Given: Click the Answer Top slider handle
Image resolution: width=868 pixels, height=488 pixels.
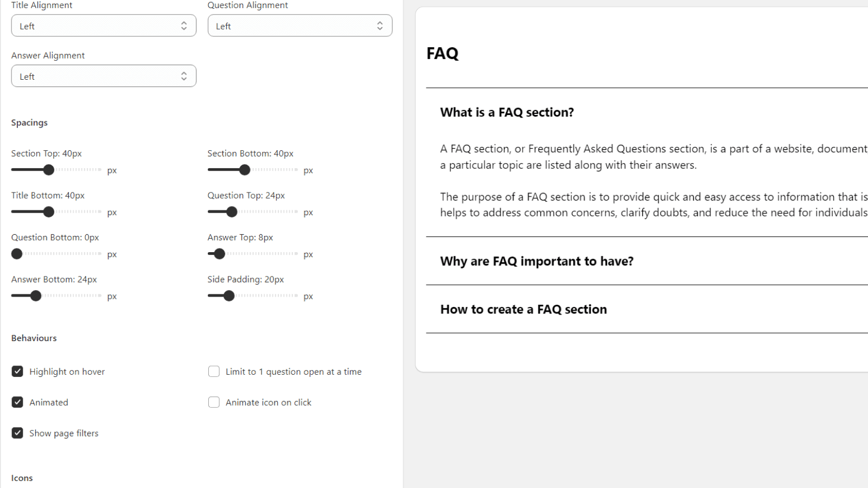Looking at the screenshot, I should pyautogui.click(x=219, y=254).
